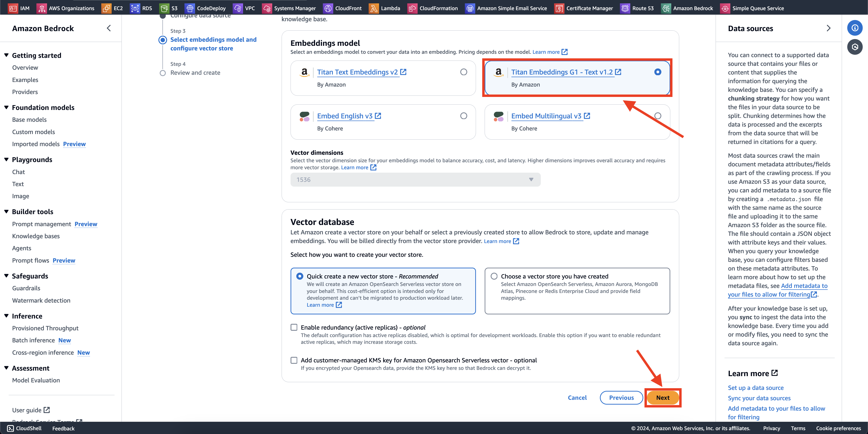This screenshot has height=434, width=868.
Task: Open external link icon next to Embed English v3
Action: tap(378, 115)
